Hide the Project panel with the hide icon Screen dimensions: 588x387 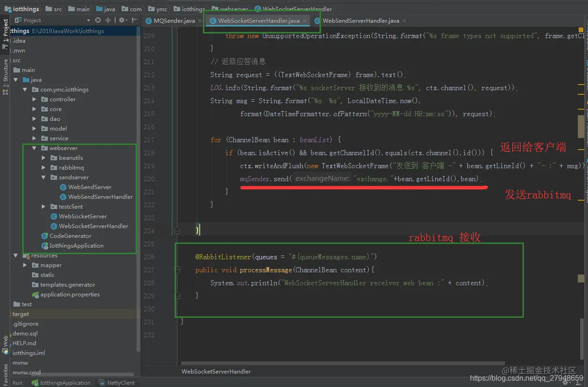coord(134,20)
